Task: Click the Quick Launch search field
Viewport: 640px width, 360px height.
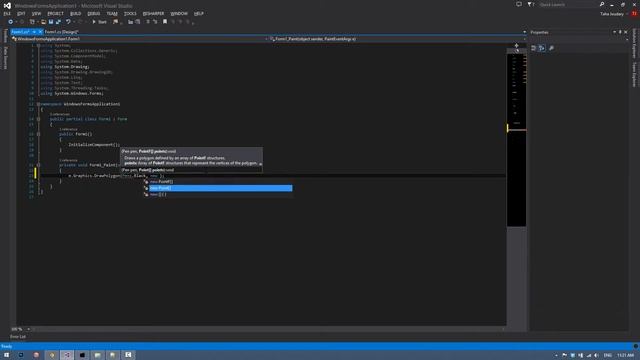Action: click(568, 4)
